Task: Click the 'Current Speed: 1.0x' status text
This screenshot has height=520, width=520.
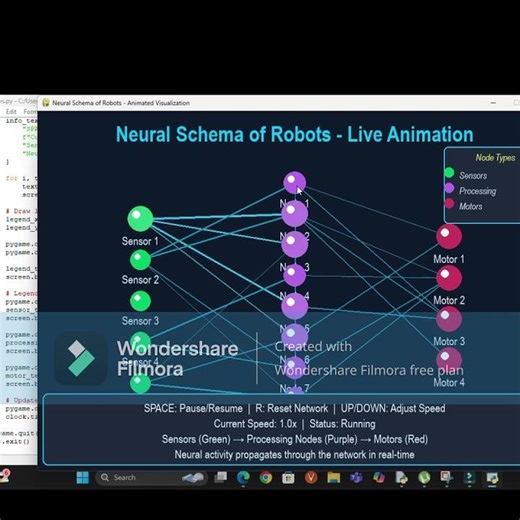Action: (255, 424)
